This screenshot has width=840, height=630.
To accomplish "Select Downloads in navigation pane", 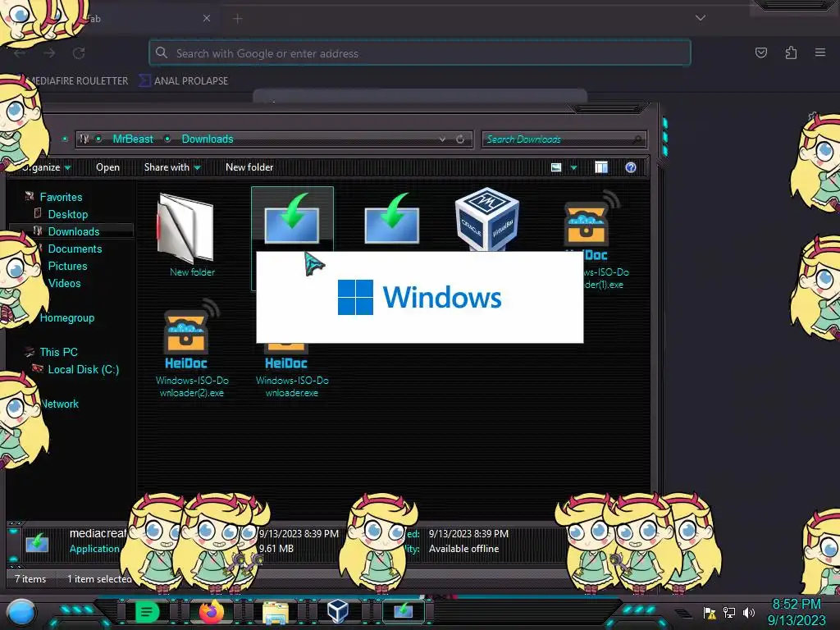I will point(74,231).
